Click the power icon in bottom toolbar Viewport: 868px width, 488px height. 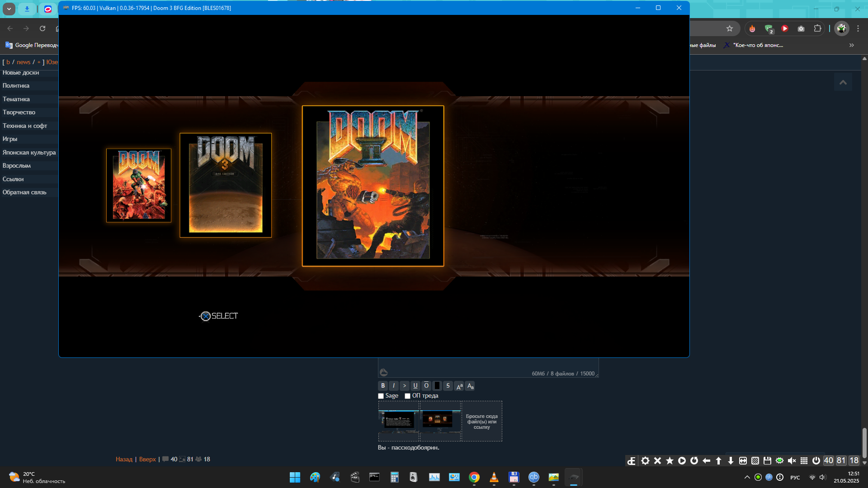(816, 461)
